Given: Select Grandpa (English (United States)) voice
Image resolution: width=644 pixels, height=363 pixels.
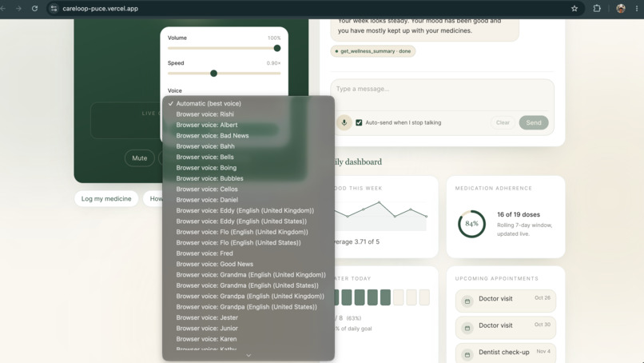Looking at the screenshot, I should coord(248,307).
